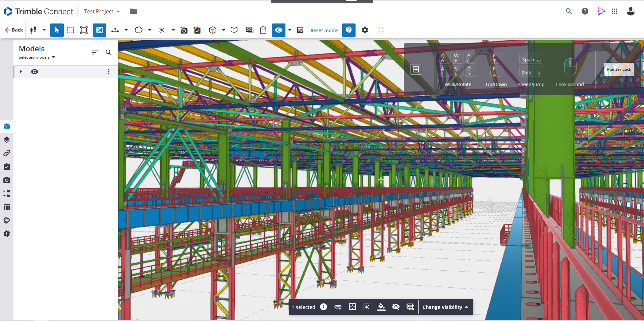Open the Models cube tab in sidebar
644x321 pixels.
[x=7, y=126]
